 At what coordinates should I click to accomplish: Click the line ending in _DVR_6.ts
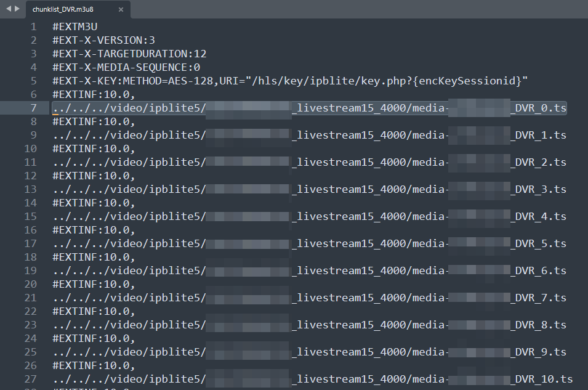click(309, 270)
